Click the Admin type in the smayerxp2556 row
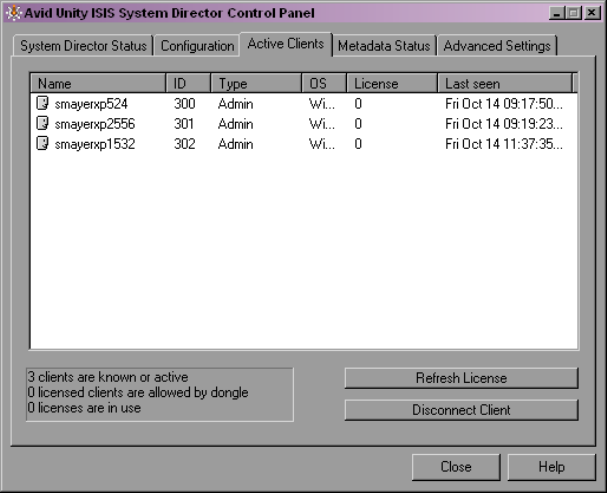The width and height of the screenshot is (607, 493). tap(235, 124)
